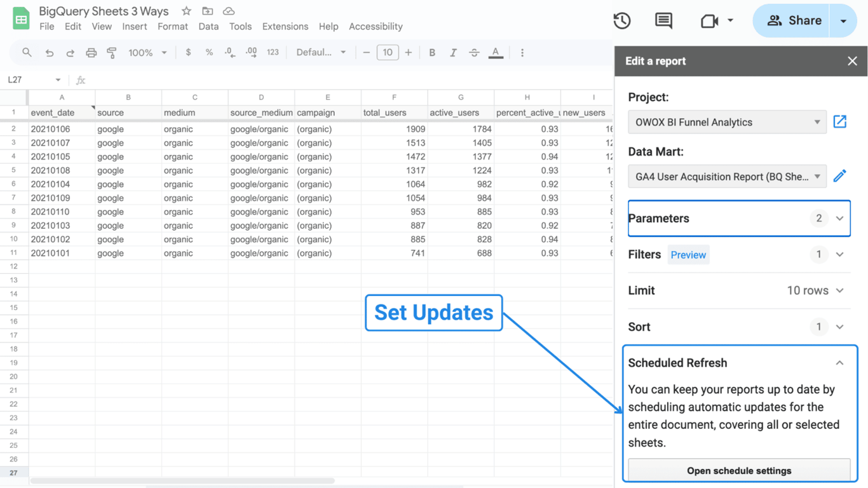Expand the Filters section
This screenshot has width=868, height=488.
(839, 254)
